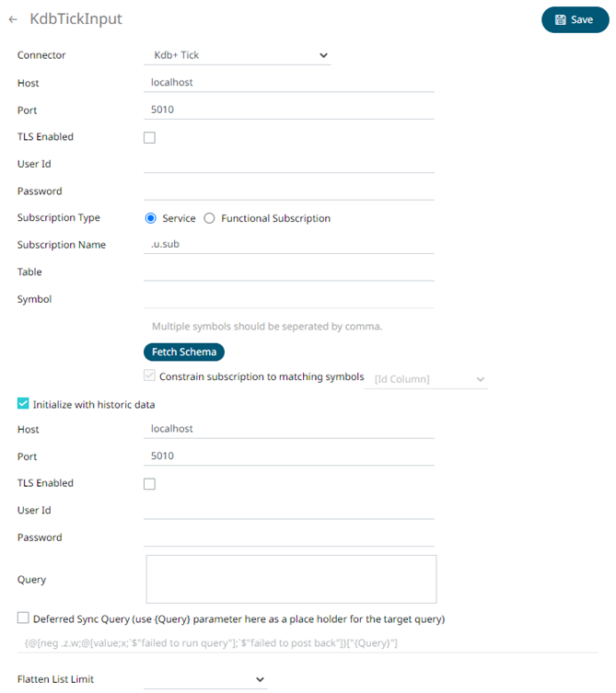
Task: Enable TLS for historic data connection
Action: 150,483
